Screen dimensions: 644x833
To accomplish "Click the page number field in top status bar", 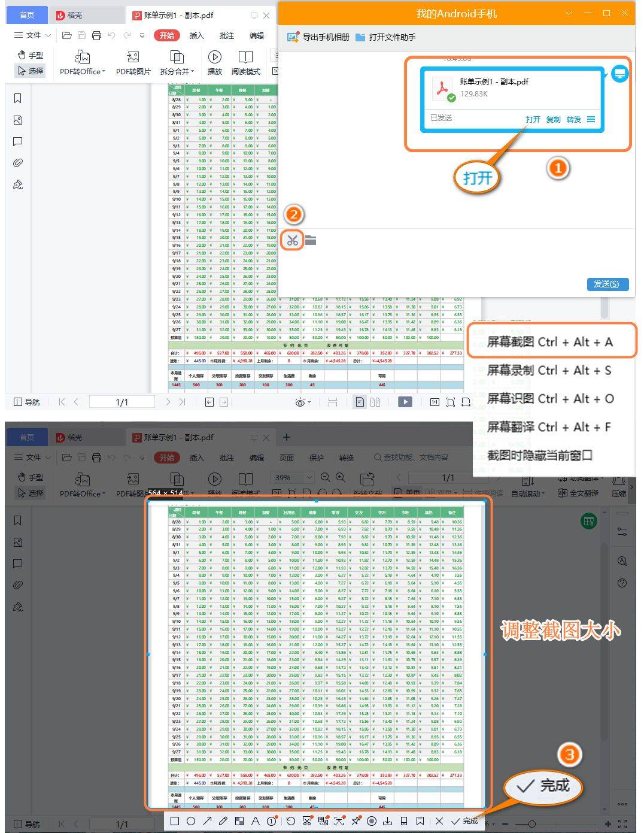I will (122, 402).
